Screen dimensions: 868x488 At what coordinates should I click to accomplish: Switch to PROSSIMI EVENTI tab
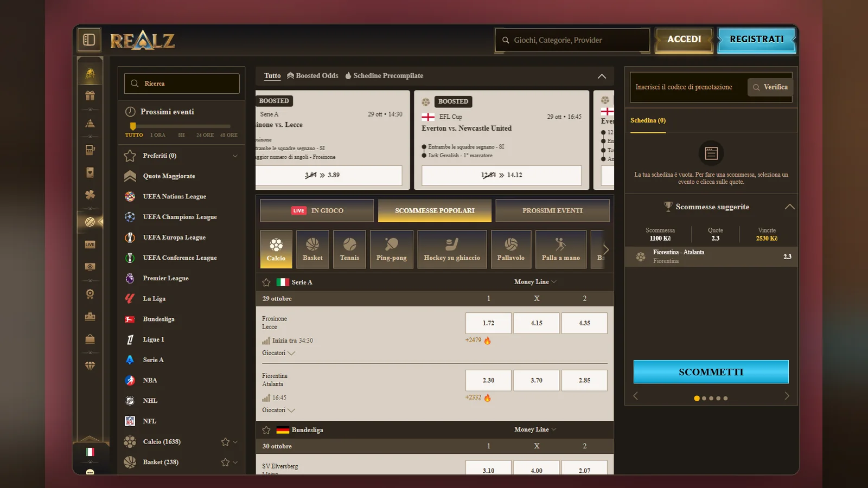click(552, 210)
